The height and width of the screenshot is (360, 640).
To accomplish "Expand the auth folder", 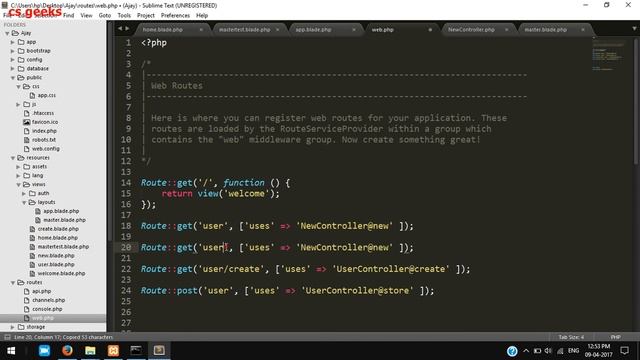I will pyautogui.click(x=24, y=193).
